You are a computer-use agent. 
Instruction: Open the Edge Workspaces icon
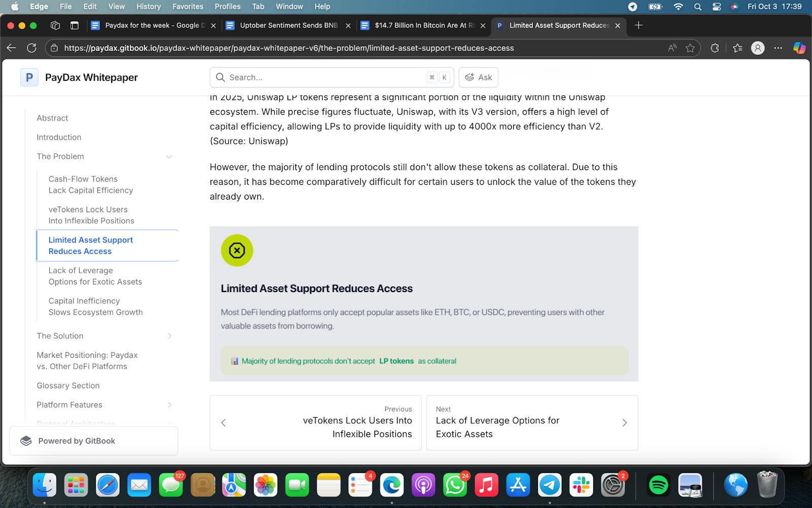click(55, 25)
